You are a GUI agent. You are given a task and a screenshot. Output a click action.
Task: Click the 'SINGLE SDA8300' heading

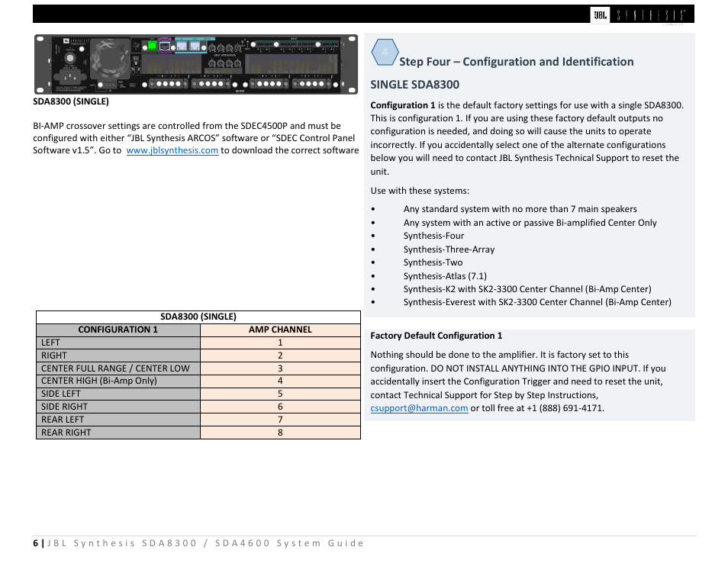414,85
